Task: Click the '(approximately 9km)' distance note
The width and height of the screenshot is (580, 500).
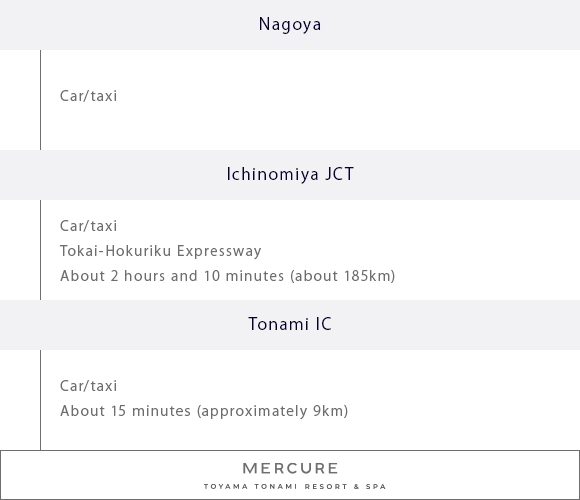Action: [273, 411]
